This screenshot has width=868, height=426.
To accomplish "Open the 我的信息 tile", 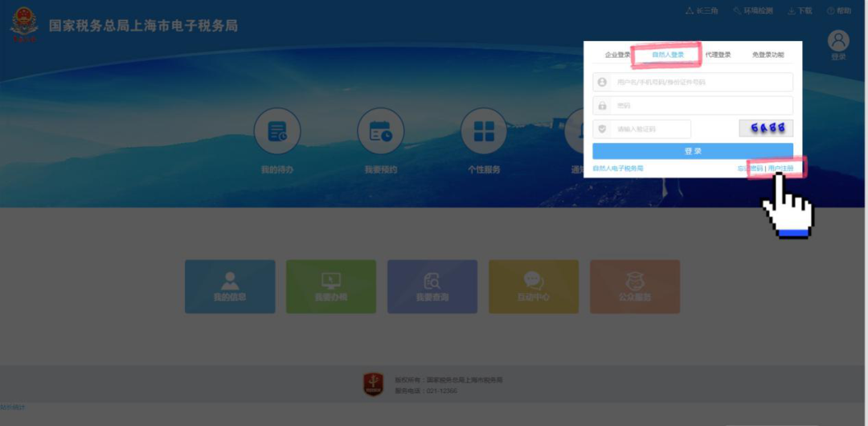I will [230, 286].
